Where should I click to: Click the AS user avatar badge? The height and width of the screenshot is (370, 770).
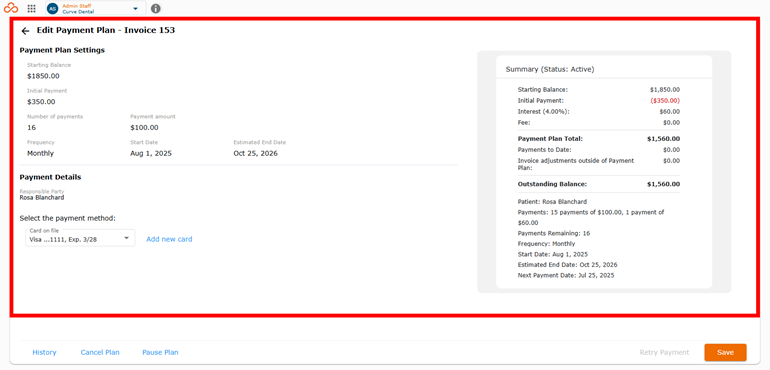coord(53,8)
